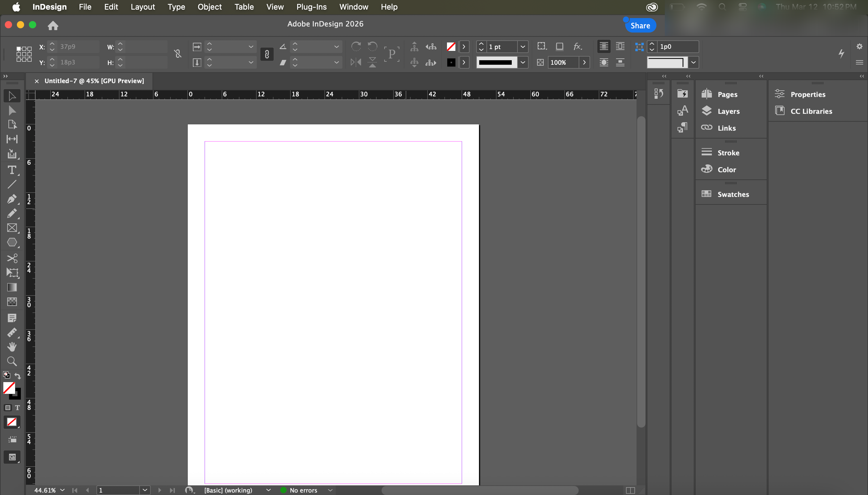This screenshot has width=868, height=495.
Task: Choose the Scissors tool
Action: [12, 258]
